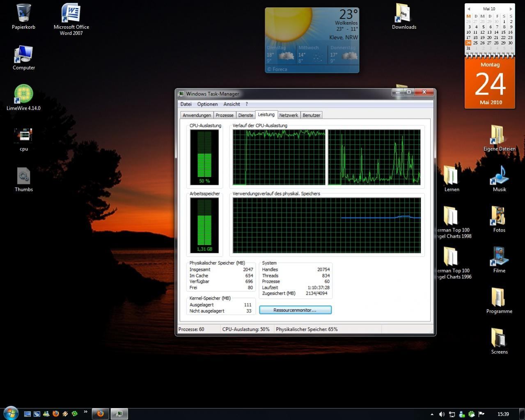Click Task-Manager taskbar button
The width and height of the screenshot is (525, 420).
click(119, 414)
